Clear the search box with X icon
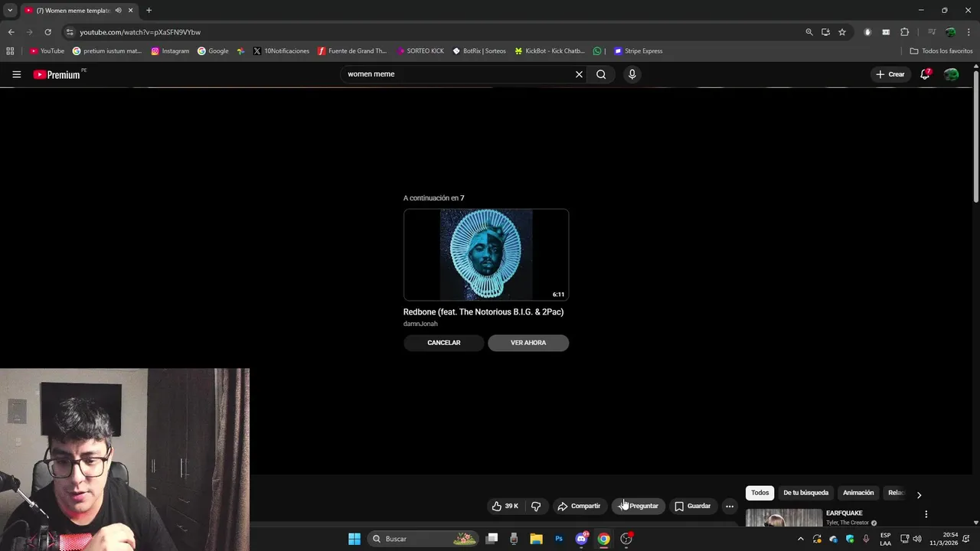 click(579, 74)
